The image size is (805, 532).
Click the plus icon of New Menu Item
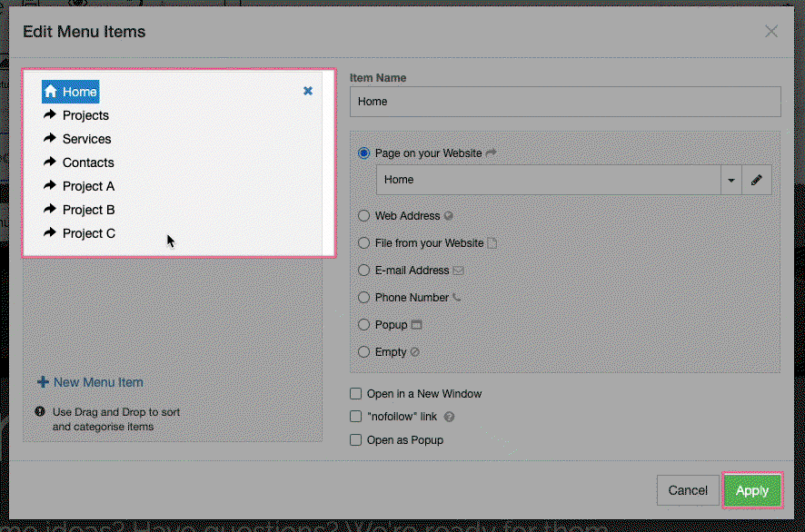coord(43,381)
